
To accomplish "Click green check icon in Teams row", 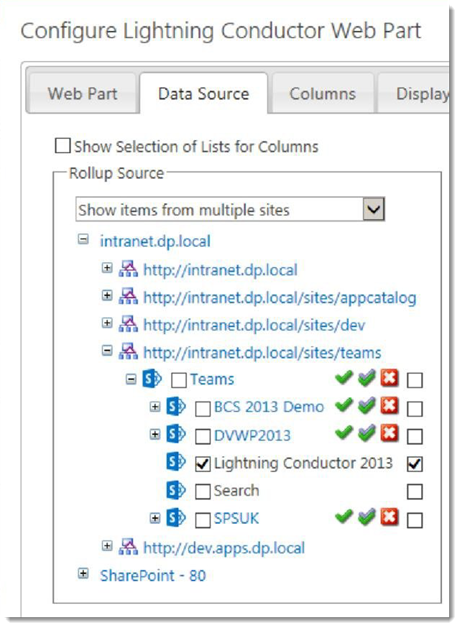I will (344, 377).
